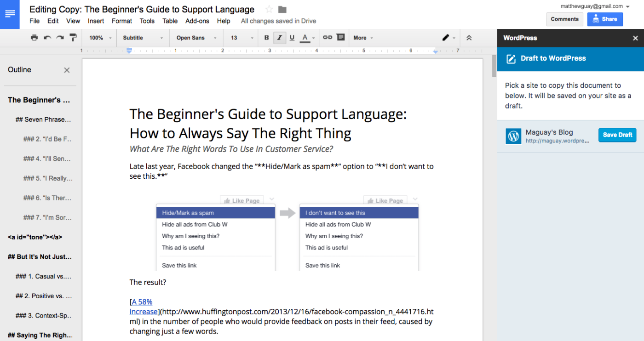This screenshot has width=644, height=341.
Task: Click the 'The result?' paragraph
Action: tap(148, 282)
